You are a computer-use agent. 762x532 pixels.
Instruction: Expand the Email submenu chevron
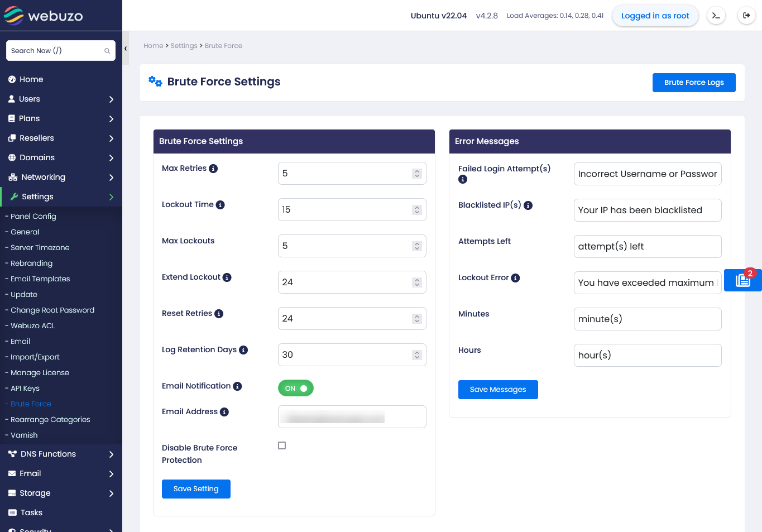coord(111,474)
